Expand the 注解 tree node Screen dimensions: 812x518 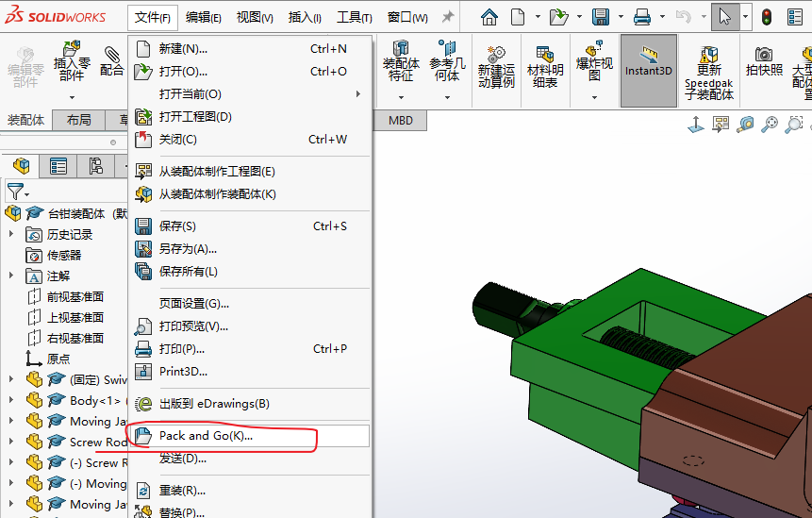coord(11,276)
